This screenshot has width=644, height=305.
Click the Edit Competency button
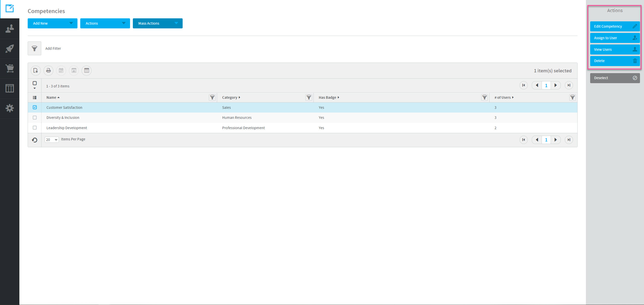tap(615, 26)
